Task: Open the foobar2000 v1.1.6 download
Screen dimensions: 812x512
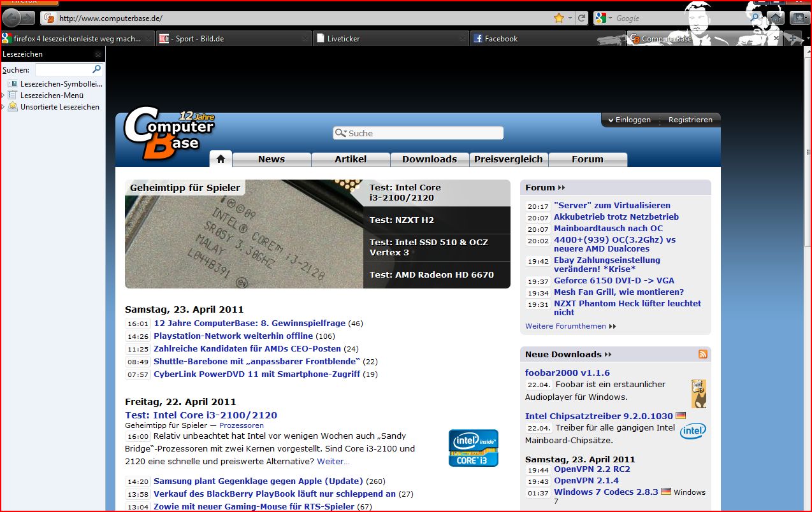Action: pos(567,373)
